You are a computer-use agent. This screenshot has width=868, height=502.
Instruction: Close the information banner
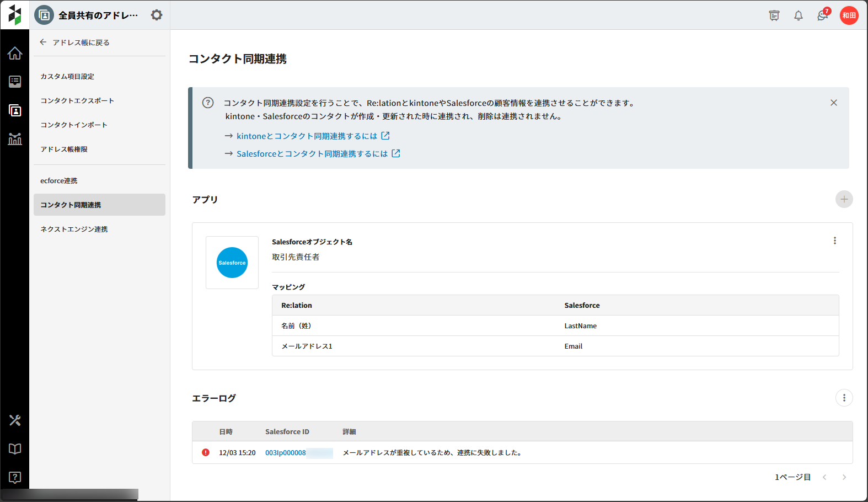[833, 103]
